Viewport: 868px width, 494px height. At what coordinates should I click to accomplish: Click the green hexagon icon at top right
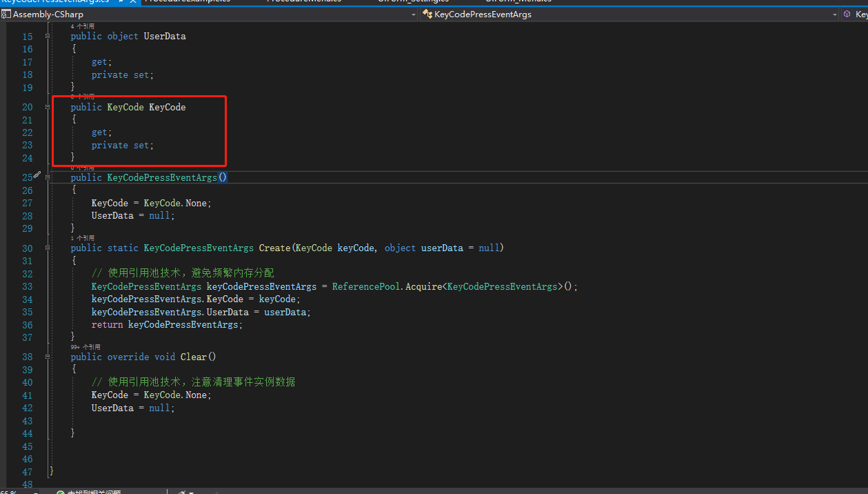(846, 13)
